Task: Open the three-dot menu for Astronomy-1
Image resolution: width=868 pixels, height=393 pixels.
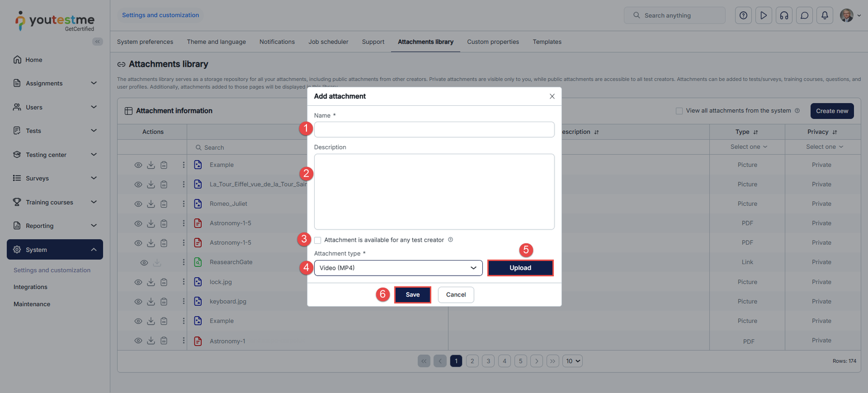Action: tap(183, 341)
